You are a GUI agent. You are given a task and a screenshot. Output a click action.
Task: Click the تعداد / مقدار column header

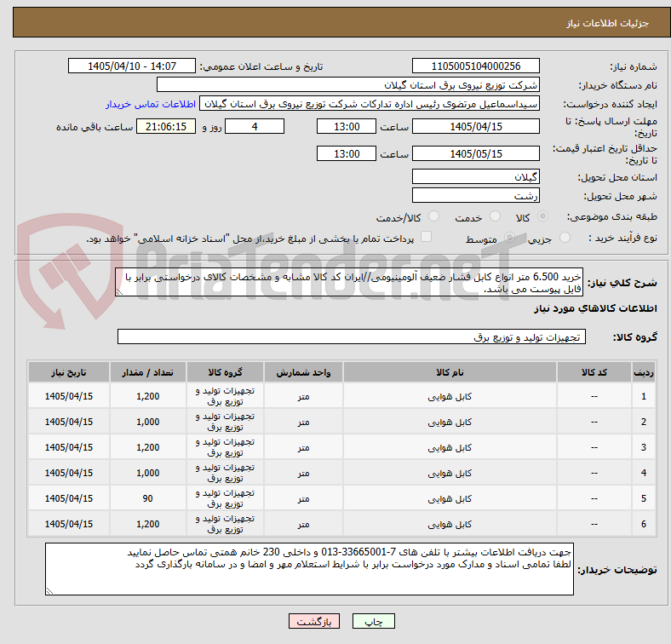(x=147, y=372)
